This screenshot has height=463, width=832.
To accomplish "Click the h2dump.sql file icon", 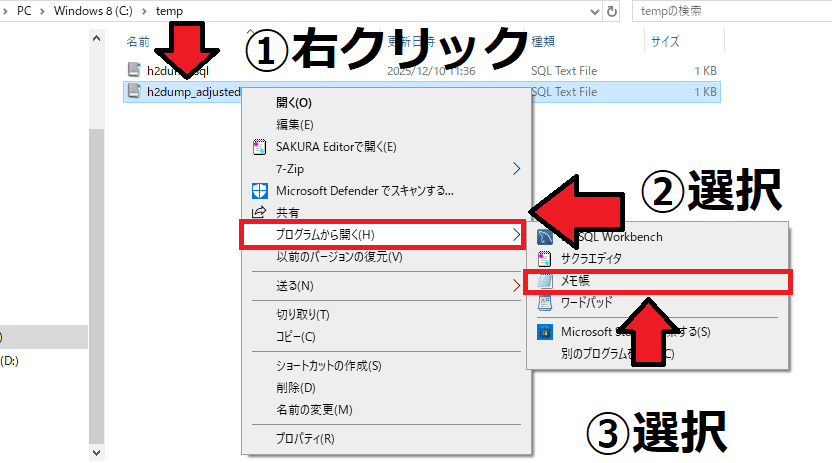I will [135, 69].
